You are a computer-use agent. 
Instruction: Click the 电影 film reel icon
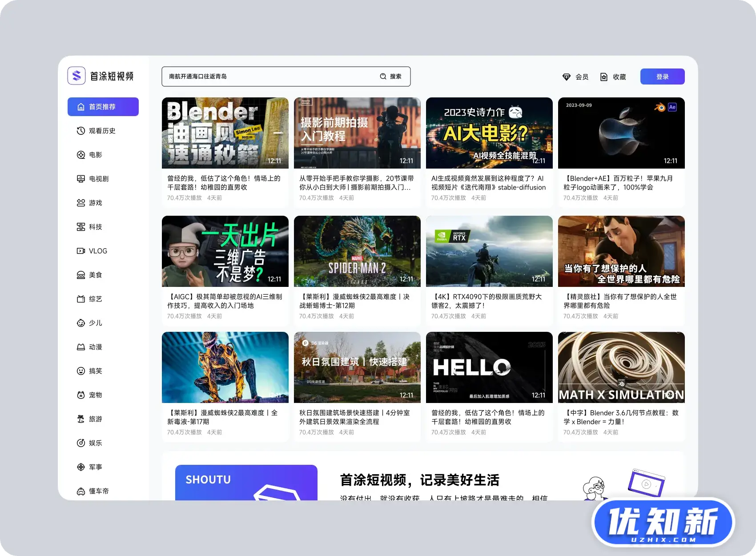tap(80, 155)
